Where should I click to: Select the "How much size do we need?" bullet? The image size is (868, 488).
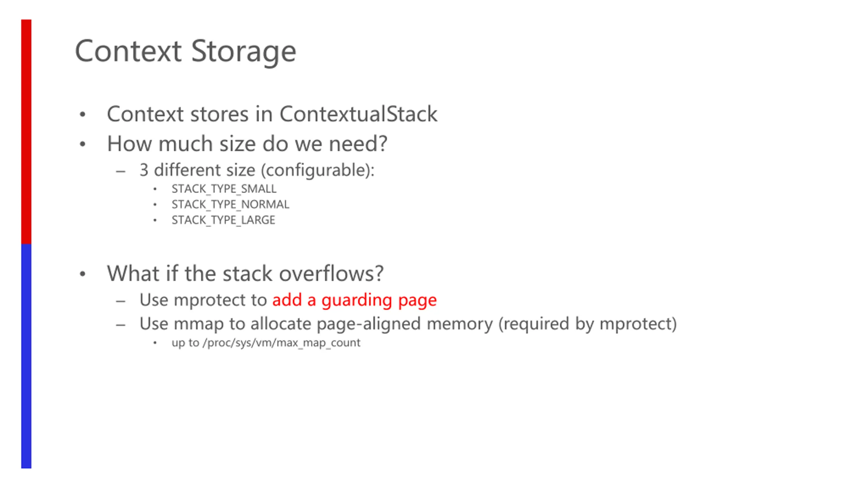point(247,144)
